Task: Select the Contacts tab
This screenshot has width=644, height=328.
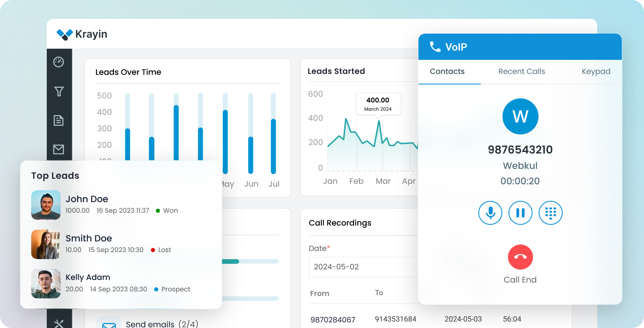Action: 447,71
